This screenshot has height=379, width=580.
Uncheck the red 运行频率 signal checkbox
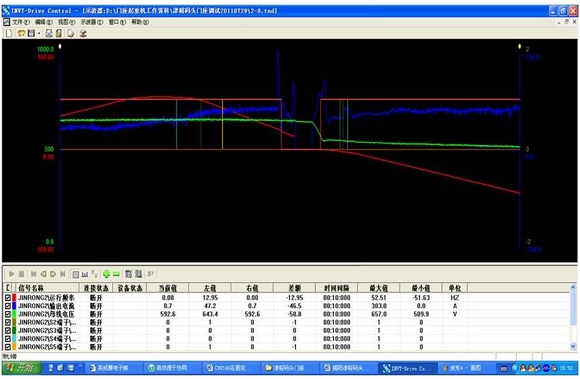(x=7, y=297)
